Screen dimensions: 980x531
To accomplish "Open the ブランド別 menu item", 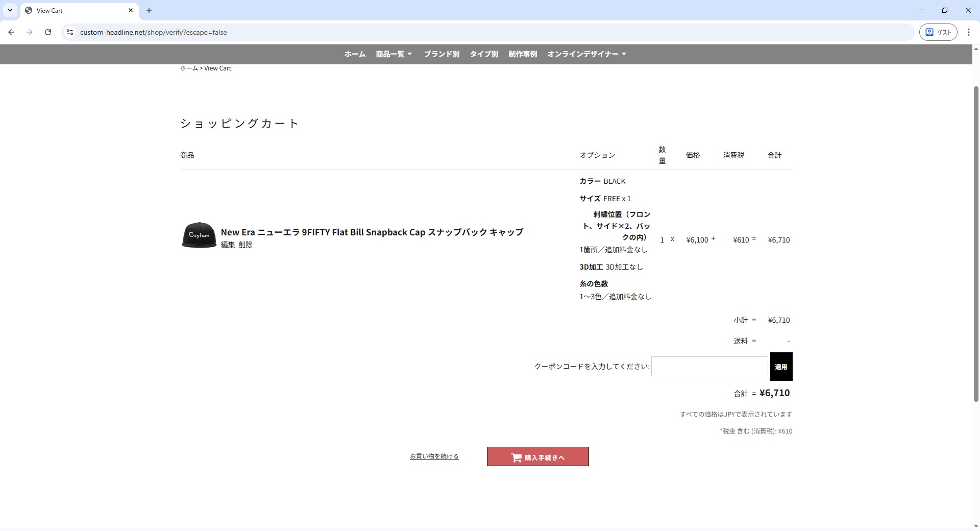I will (442, 54).
